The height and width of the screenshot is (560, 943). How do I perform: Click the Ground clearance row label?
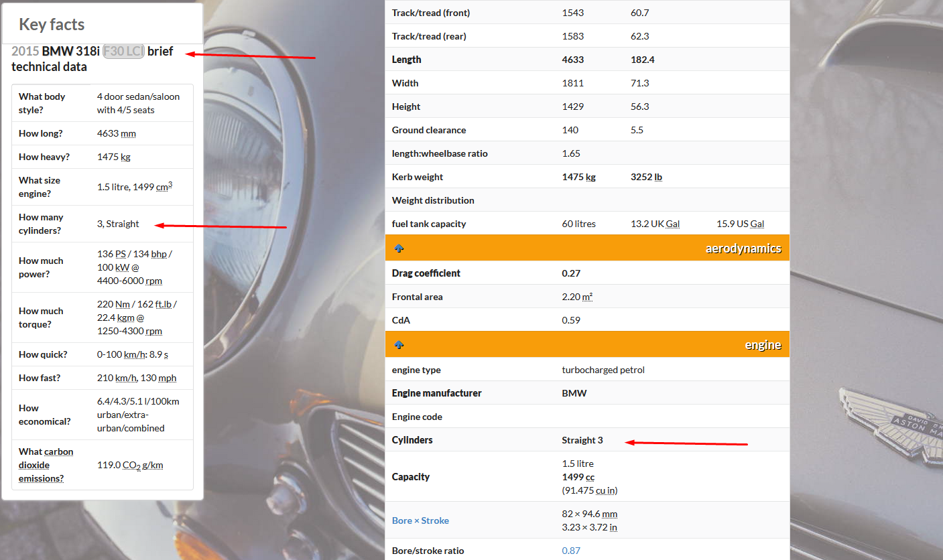[x=429, y=130]
